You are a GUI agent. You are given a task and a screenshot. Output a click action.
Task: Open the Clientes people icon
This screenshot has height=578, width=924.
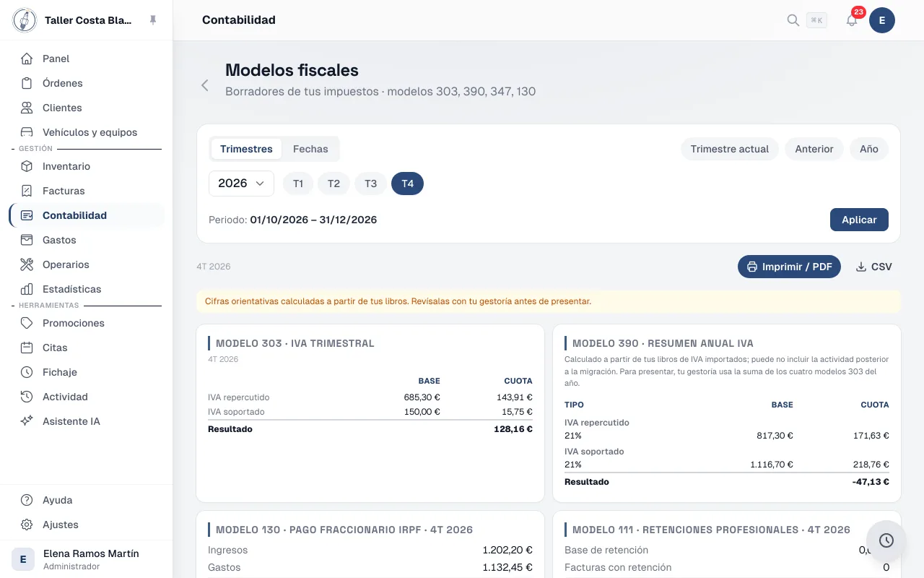pos(27,108)
